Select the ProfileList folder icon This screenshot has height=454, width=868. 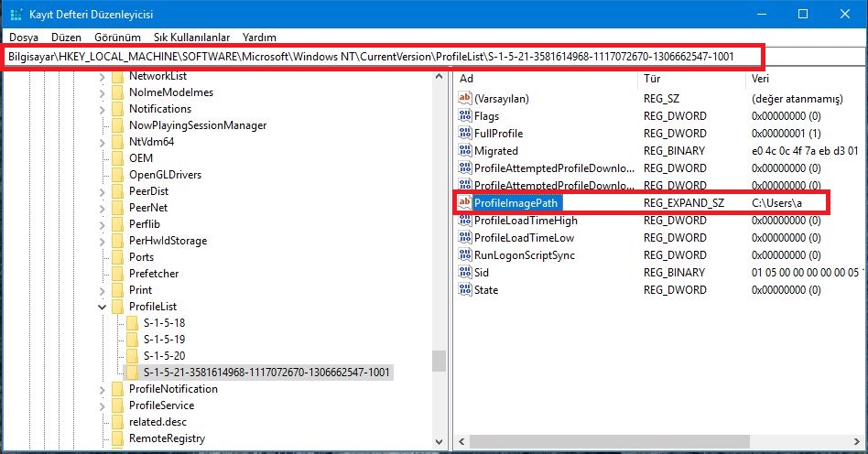[x=117, y=307]
